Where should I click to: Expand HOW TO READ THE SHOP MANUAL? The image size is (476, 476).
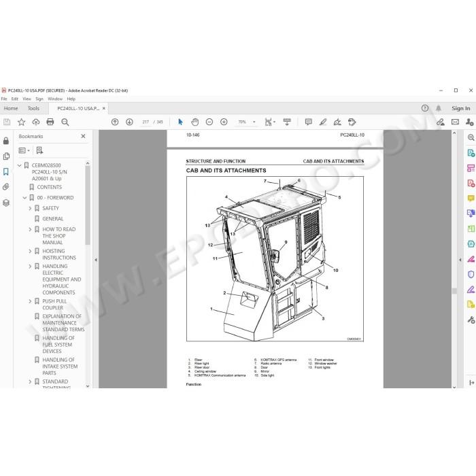pyautogui.click(x=30, y=230)
